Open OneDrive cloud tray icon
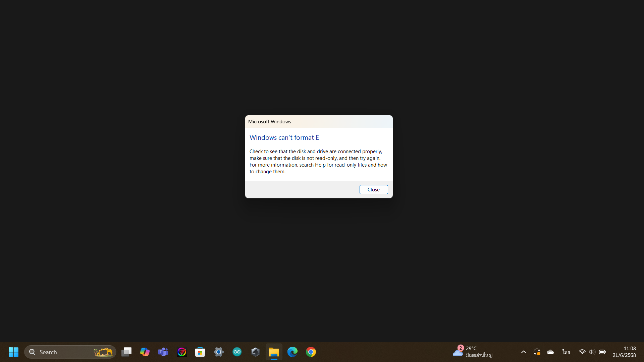This screenshot has height=362, width=644. coord(550,352)
